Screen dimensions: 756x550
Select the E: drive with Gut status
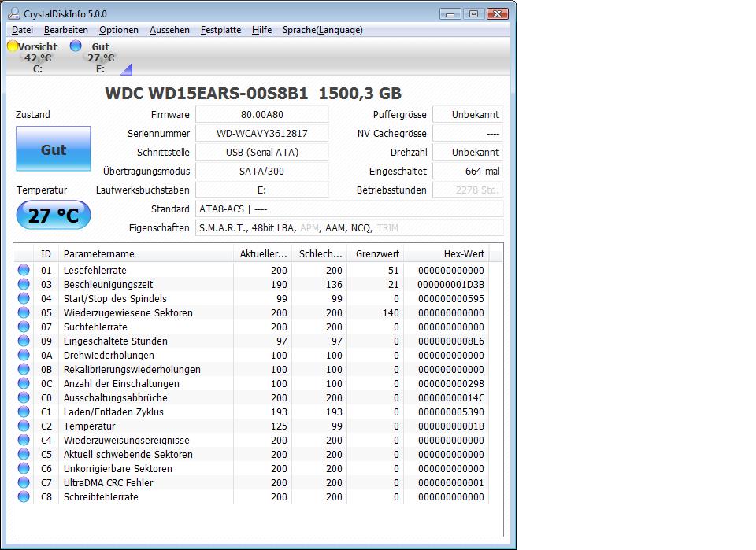pos(100,57)
